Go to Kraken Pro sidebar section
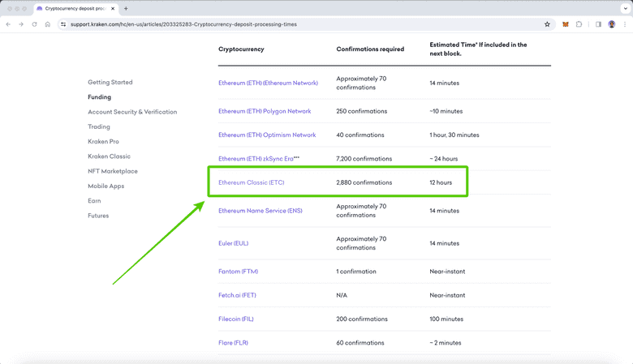Viewport: 633px width, 364px height. pyautogui.click(x=103, y=141)
